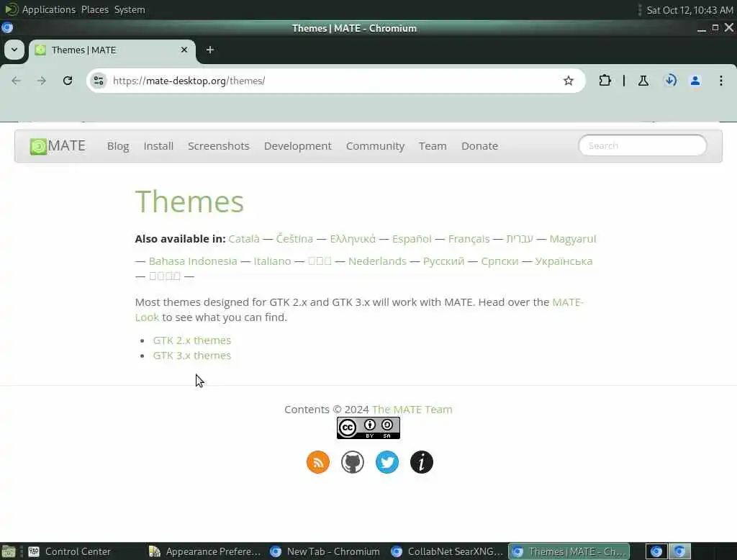Open Screenshots in site navigation
The width and height of the screenshot is (737, 560).
coord(219,146)
